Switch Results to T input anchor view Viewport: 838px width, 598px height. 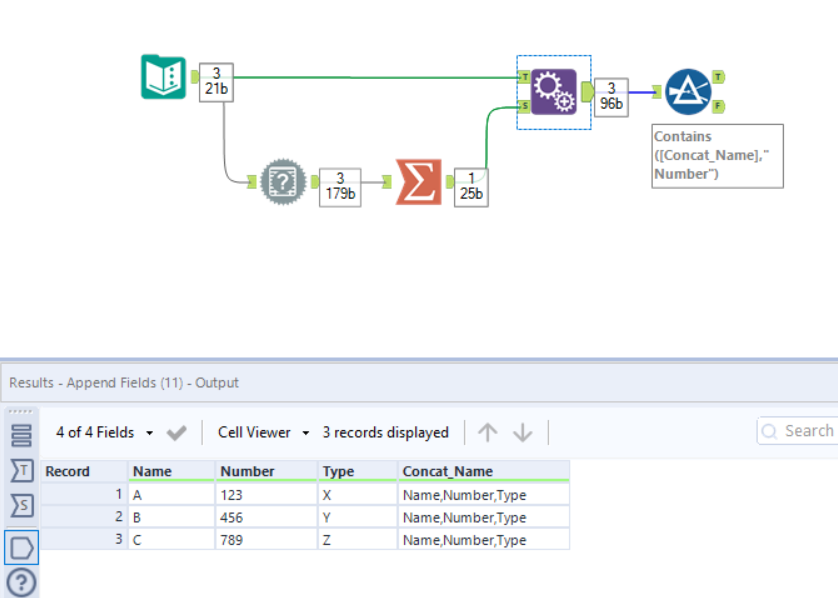(21, 471)
